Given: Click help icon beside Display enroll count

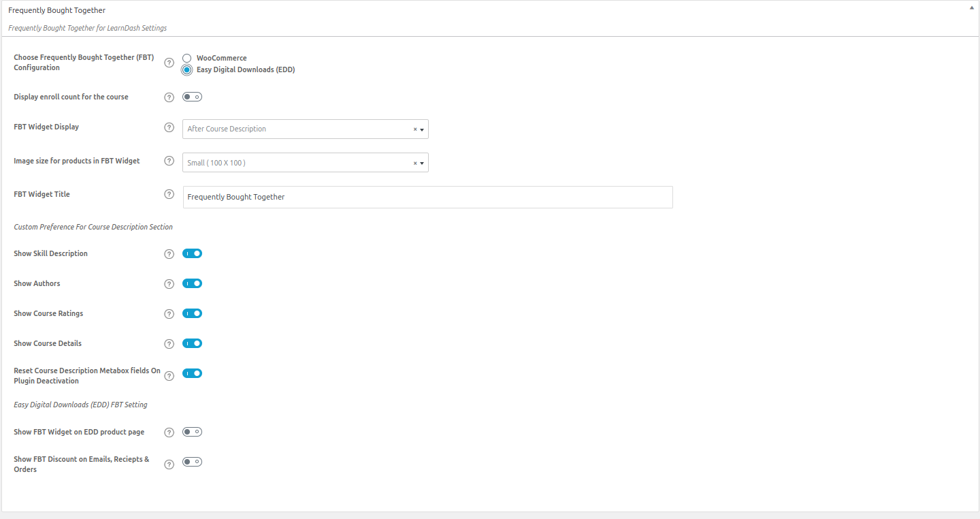Looking at the screenshot, I should (x=169, y=97).
